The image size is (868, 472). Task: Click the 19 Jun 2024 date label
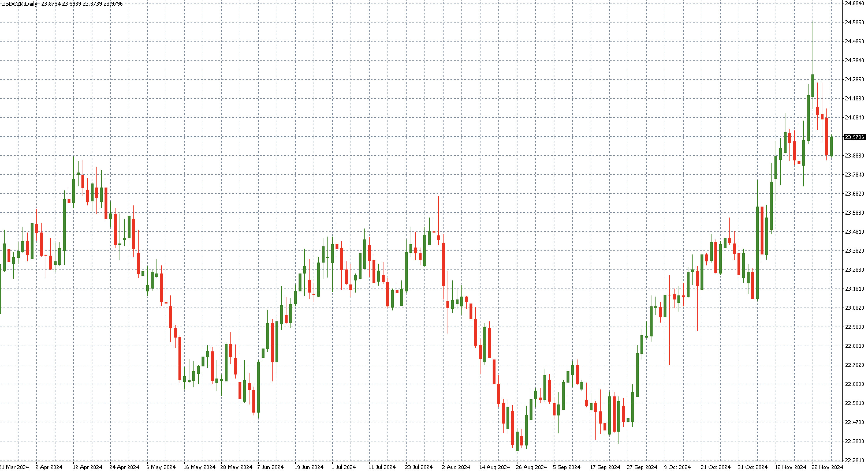pyautogui.click(x=309, y=467)
